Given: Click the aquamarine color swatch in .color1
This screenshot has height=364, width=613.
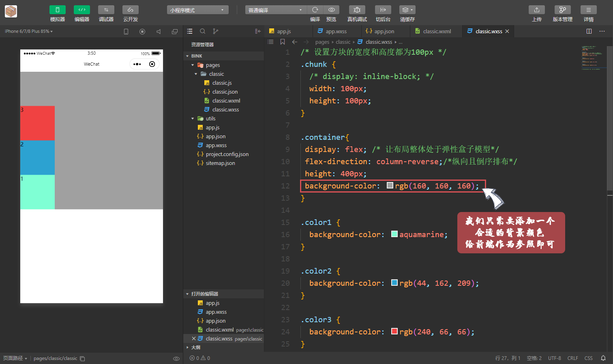Looking at the screenshot, I should pos(394,234).
